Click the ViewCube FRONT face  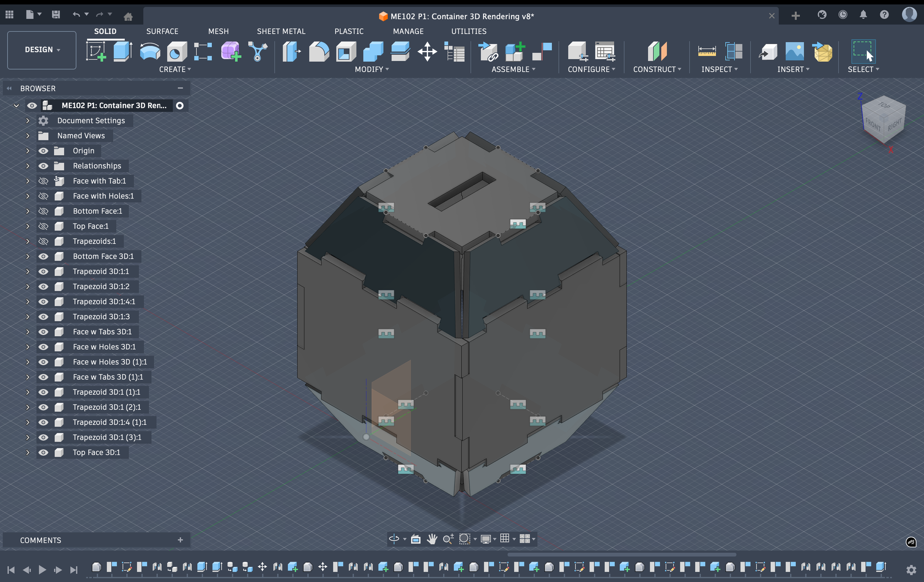tap(873, 125)
